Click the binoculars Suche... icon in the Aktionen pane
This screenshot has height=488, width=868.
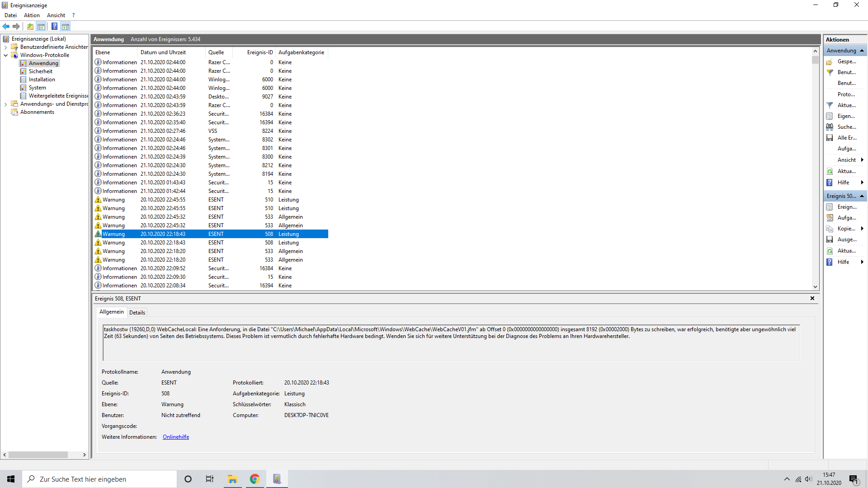click(x=830, y=127)
